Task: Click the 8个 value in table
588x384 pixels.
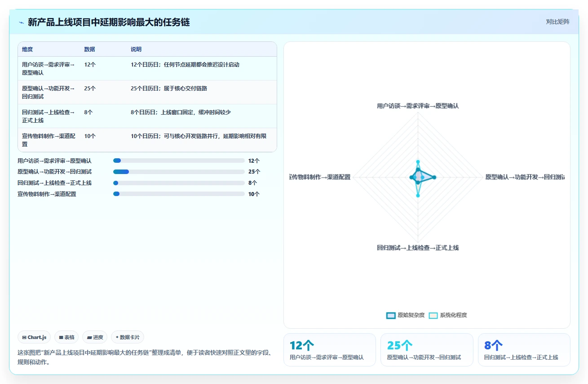Action: point(88,112)
